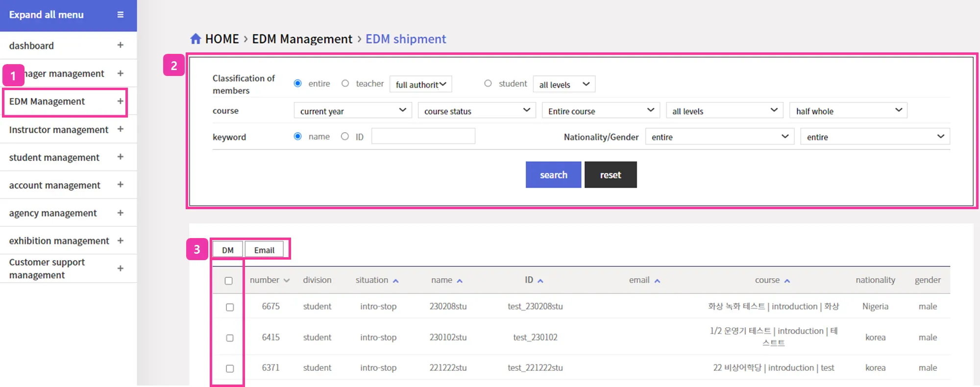Viewport: 980px width, 387px height.
Task: Expand agency management plus icon
Action: point(120,213)
